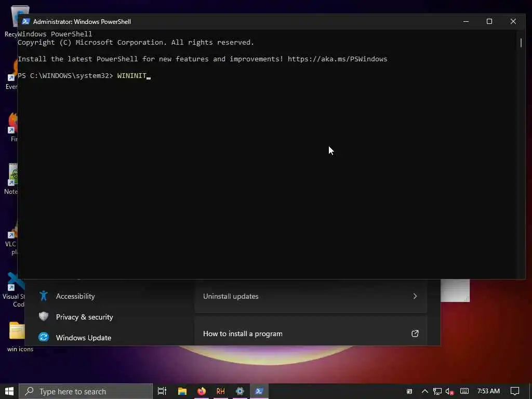The width and height of the screenshot is (532, 399).
Task: Open the touch keyboard tray icon
Action: (x=464, y=391)
